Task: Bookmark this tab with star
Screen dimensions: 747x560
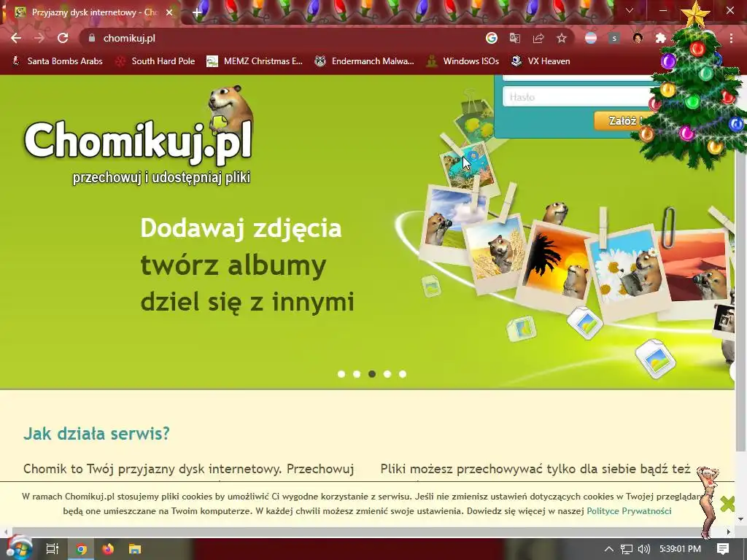Action: pos(562,38)
